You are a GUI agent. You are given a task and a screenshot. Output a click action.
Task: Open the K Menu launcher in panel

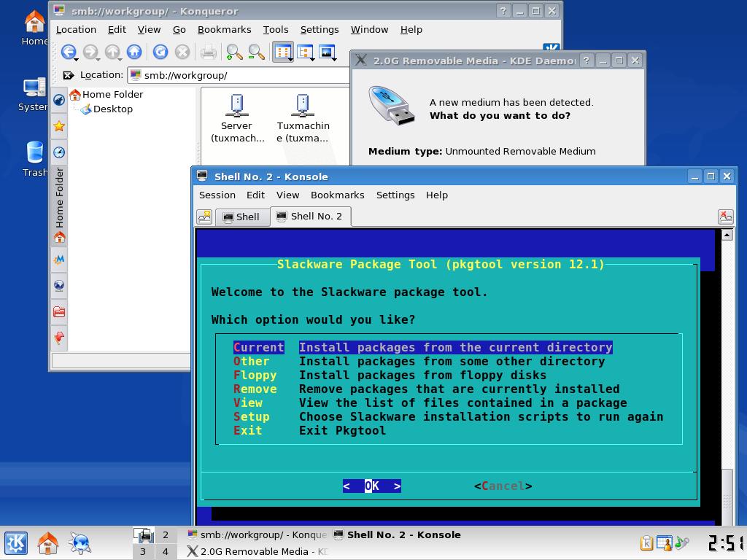click(x=16, y=543)
